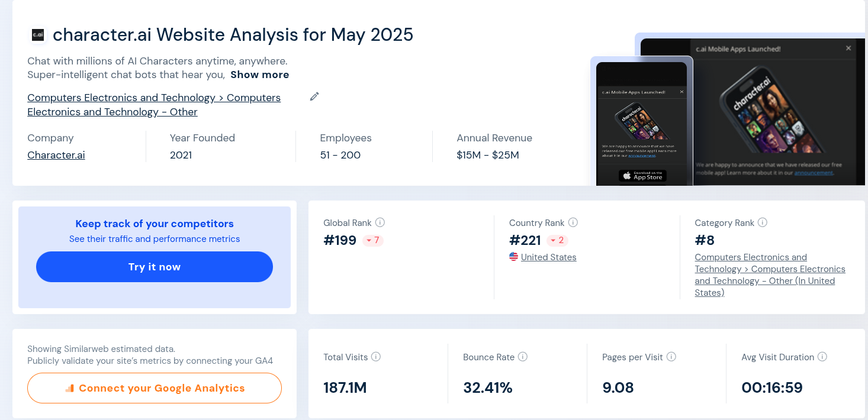Click the Total Visits value 187.1M

coord(345,387)
